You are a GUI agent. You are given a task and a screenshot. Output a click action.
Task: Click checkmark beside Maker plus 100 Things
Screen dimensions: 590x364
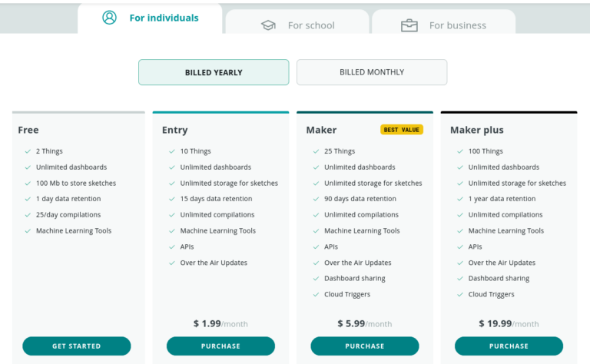point(460,151)
